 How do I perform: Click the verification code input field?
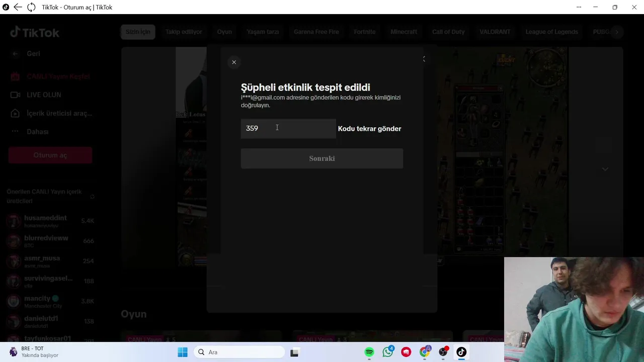click(x=288, y=129)
